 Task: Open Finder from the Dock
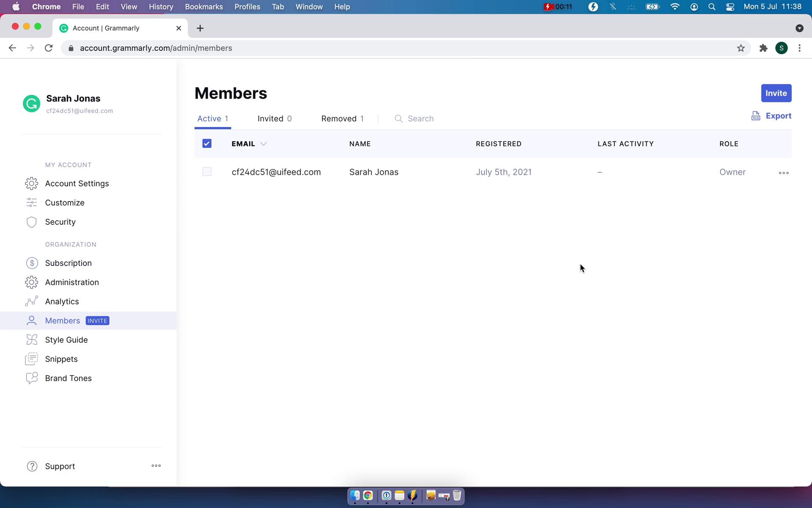tap(355, 495)
